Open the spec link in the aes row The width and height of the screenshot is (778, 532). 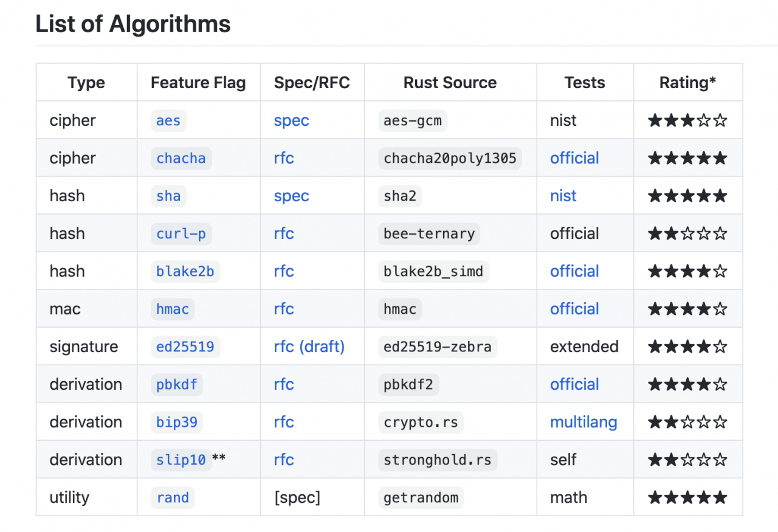click(292, 120)
